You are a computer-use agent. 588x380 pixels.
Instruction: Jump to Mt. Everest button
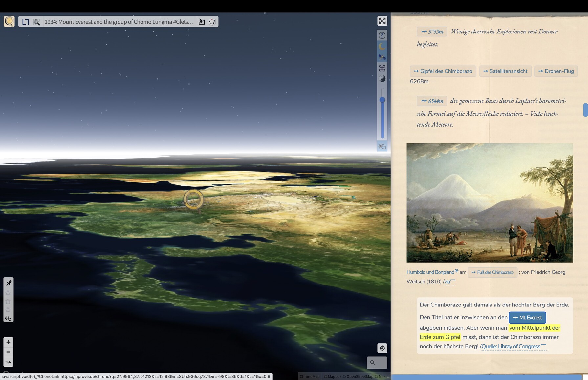pos(527,317)
